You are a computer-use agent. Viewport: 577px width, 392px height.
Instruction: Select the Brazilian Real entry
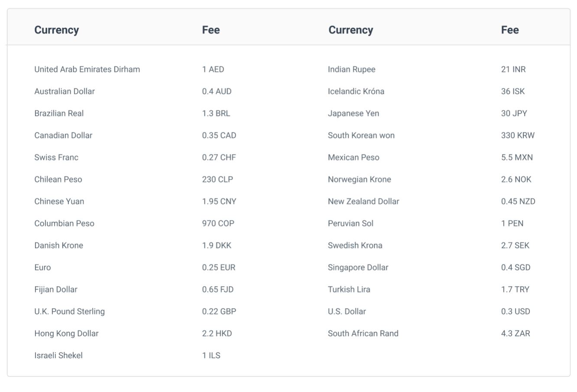[59, 113]
